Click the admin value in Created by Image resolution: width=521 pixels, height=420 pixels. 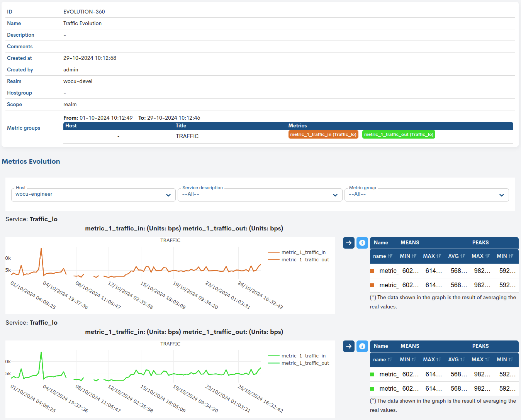tap(71, 69)
